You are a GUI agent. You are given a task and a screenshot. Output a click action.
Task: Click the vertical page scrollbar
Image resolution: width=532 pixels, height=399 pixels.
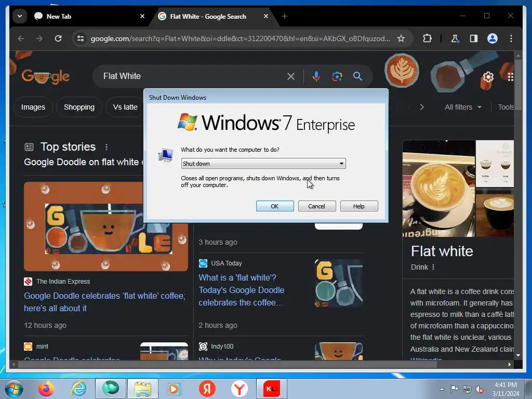[518, 85]
